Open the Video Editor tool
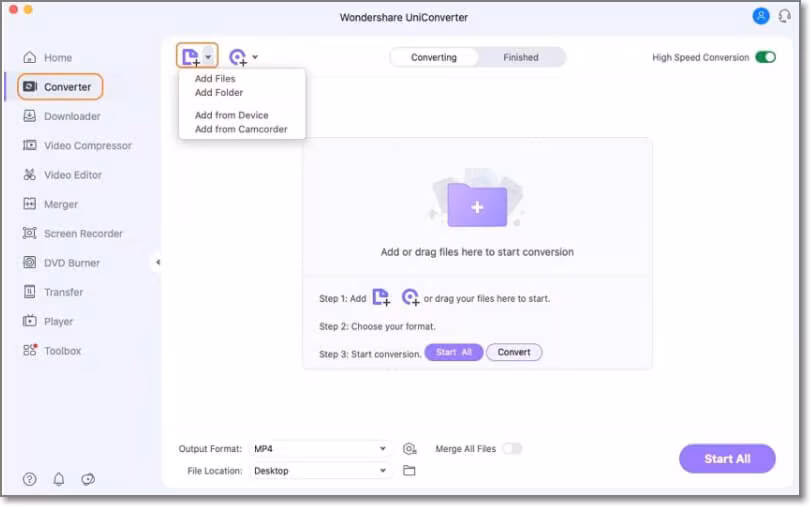The width and height of the screenshot is (810, 506). [62, 175]
